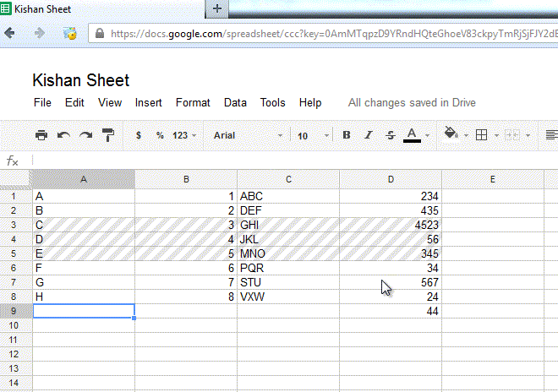Toggle italic formatting

point(369,135)
